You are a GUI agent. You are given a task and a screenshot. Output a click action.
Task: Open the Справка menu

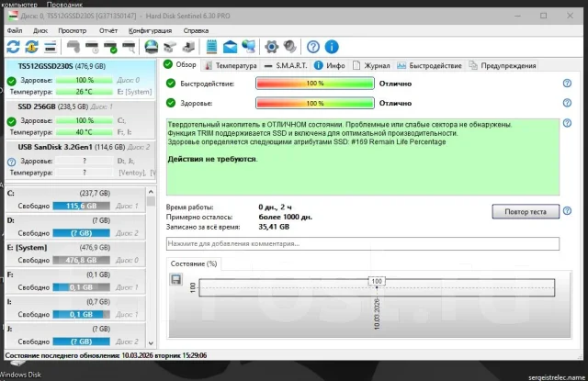pos(196,30)
